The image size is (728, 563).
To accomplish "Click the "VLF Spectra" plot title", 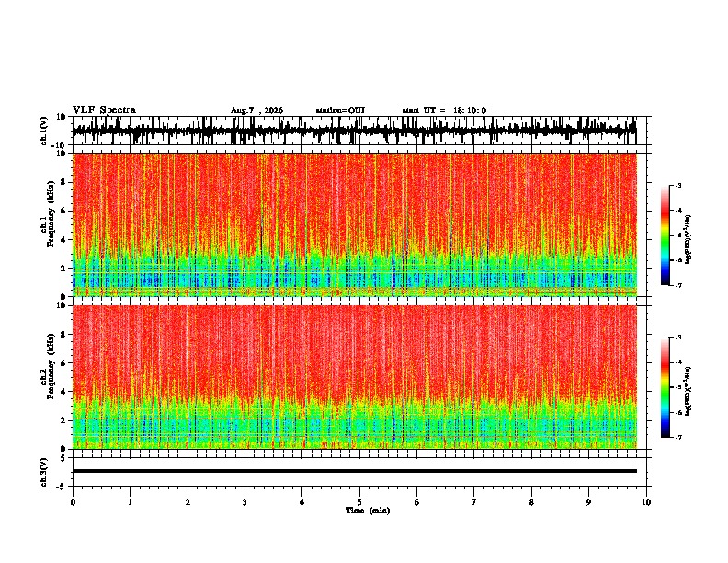I will [104, 110].
